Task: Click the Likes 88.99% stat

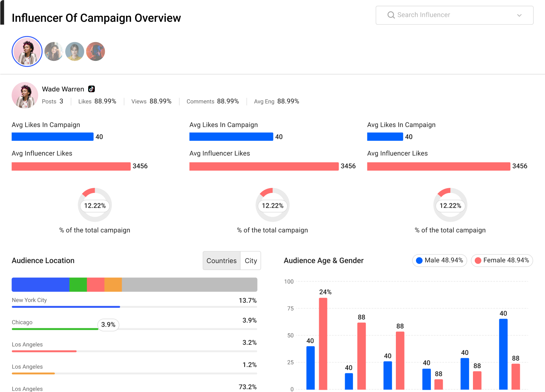Action: 97,102
